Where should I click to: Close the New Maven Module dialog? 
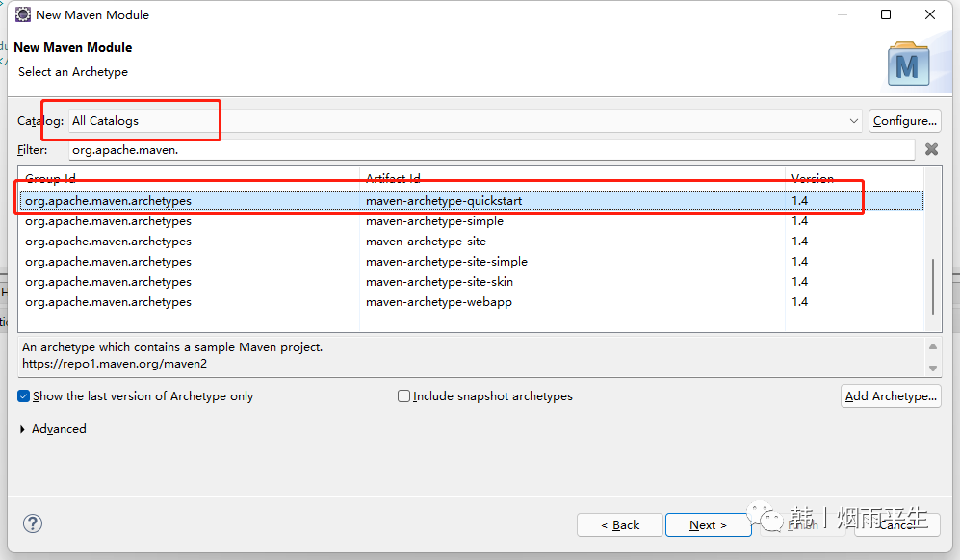pos(930,14)
